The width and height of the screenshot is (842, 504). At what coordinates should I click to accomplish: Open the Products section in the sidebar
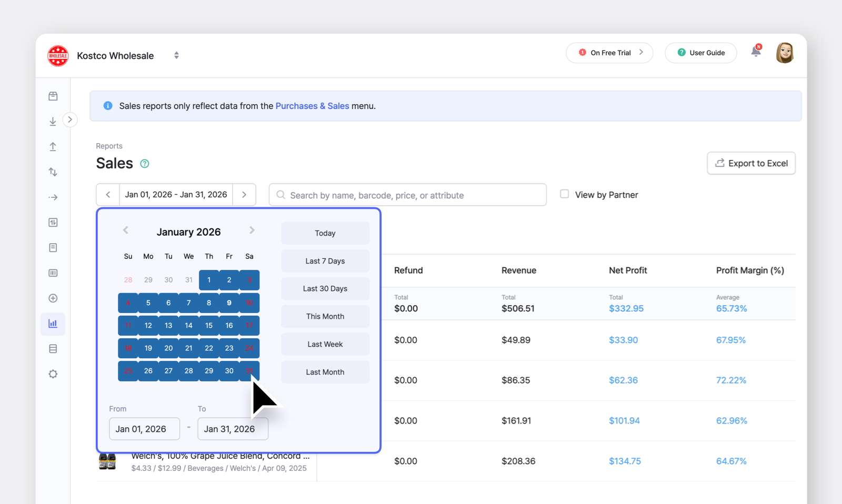tap(53, 96)
